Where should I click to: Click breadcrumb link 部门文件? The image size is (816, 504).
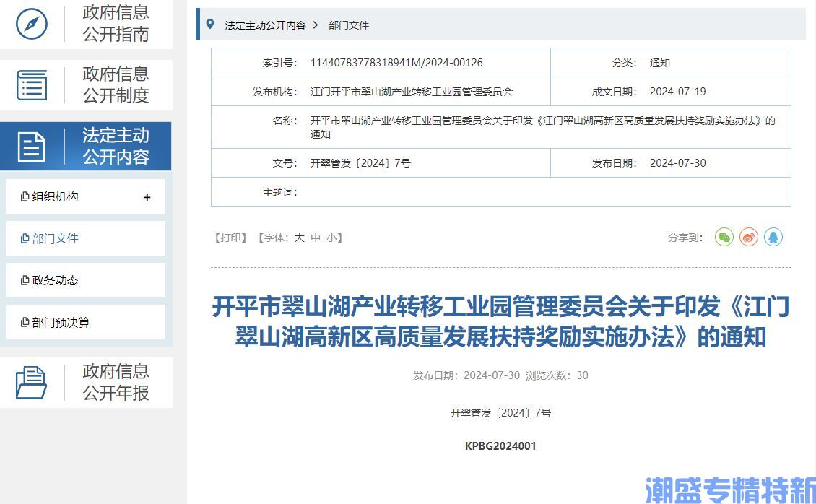click(349, 25)
